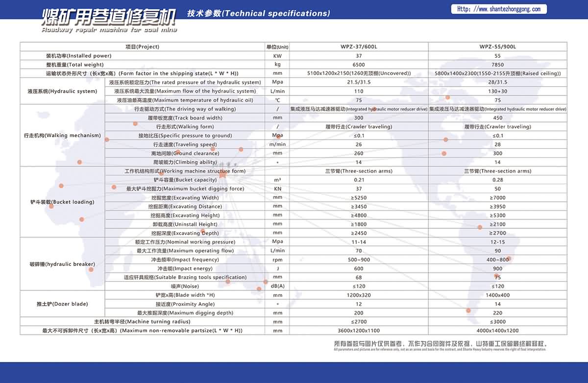
Task: Click track board width value 450
Action: coord(497,118)
